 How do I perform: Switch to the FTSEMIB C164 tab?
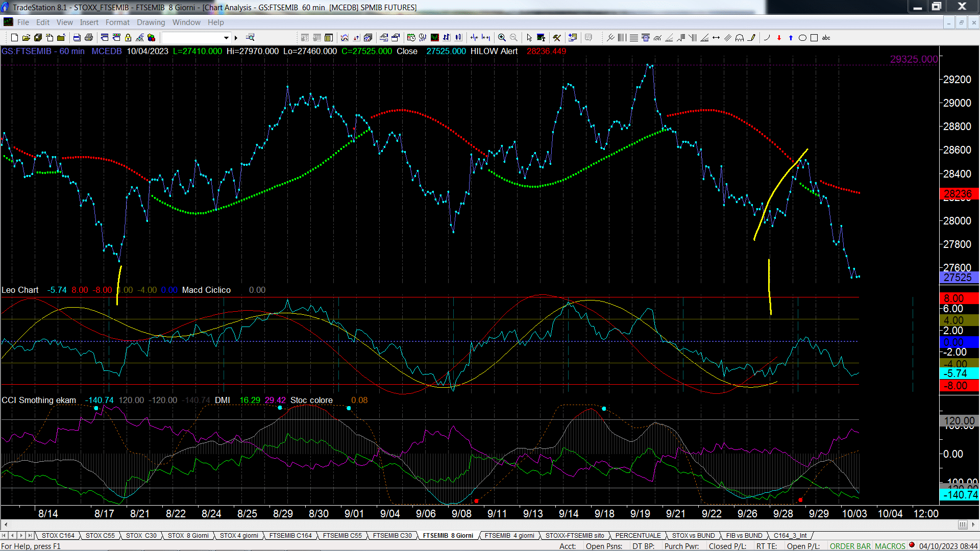tap(290, 536)
